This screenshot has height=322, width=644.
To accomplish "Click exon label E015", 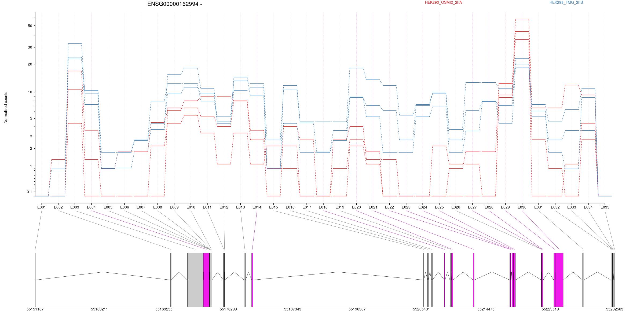I will pyautogui.click(x=273, y=207).
